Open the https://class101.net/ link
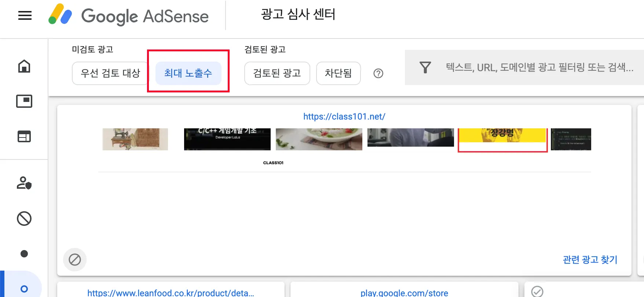644x297 pixels. tap(344, 117)
